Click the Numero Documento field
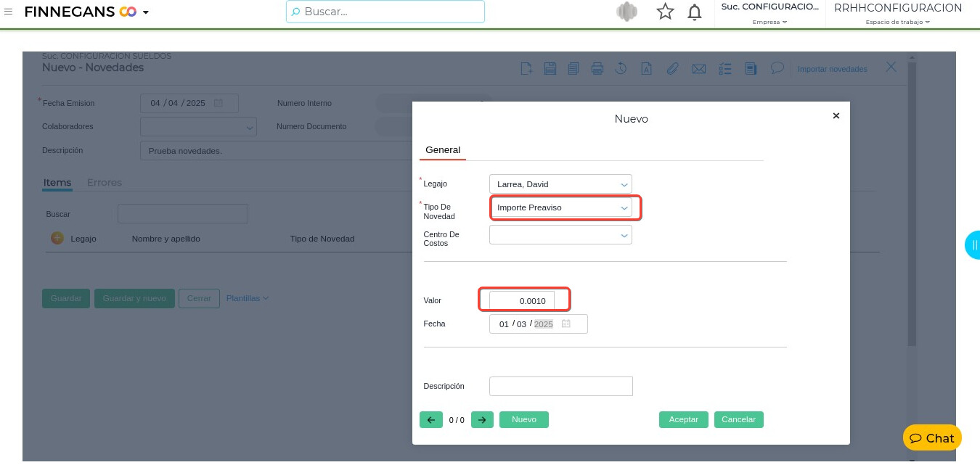The width and height of the screenshot is (980, 465). 393,126
